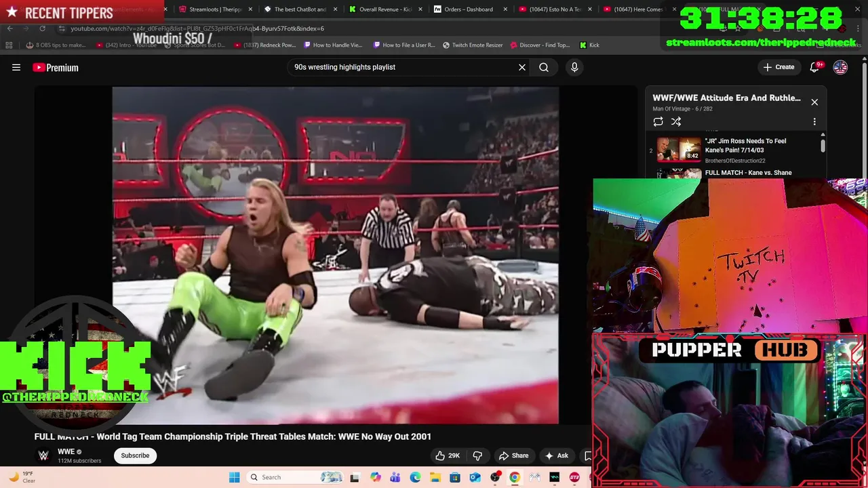Screen dimensions: 868x488
Task: Play "JR" Jim Ross Needs To Feel Kane's Pain video
Action: (736, 150)
